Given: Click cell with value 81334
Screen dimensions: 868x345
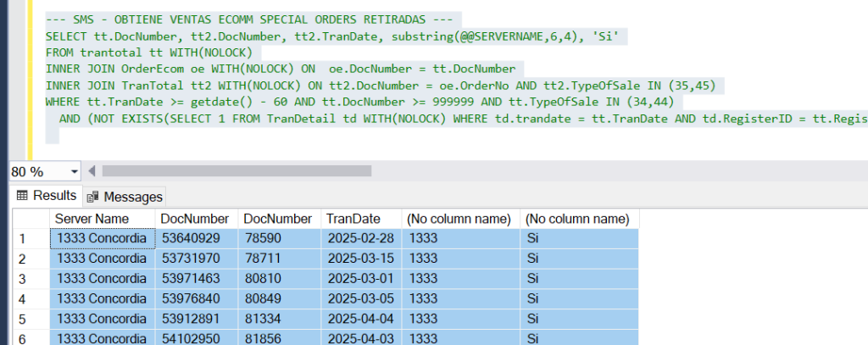Looking at the screenshot, I should tap(280, 319).
